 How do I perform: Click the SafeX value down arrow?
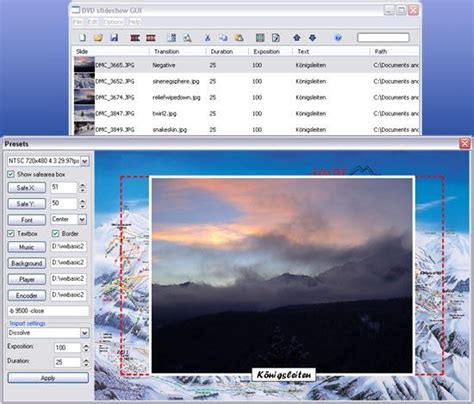coord(82,190)
